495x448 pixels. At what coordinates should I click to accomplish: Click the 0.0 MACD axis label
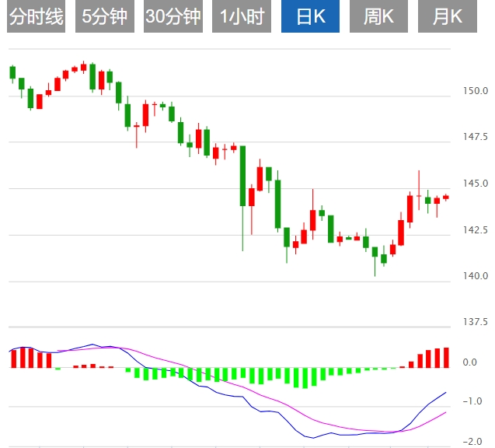pos(469,362)
